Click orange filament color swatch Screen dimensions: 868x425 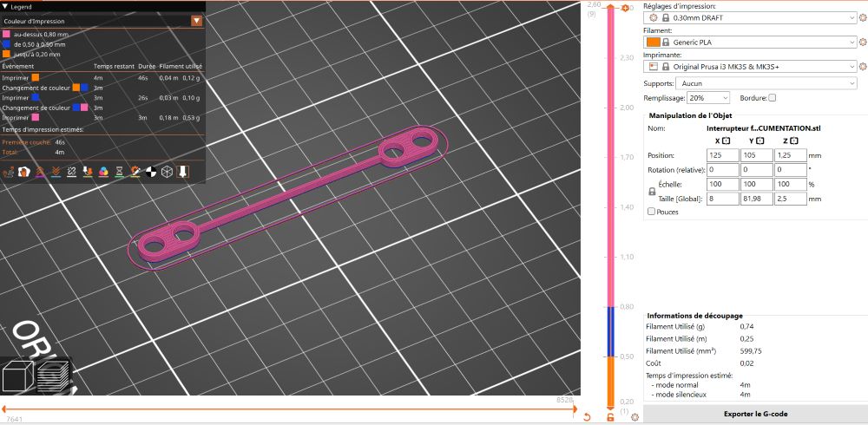point(653,42)
